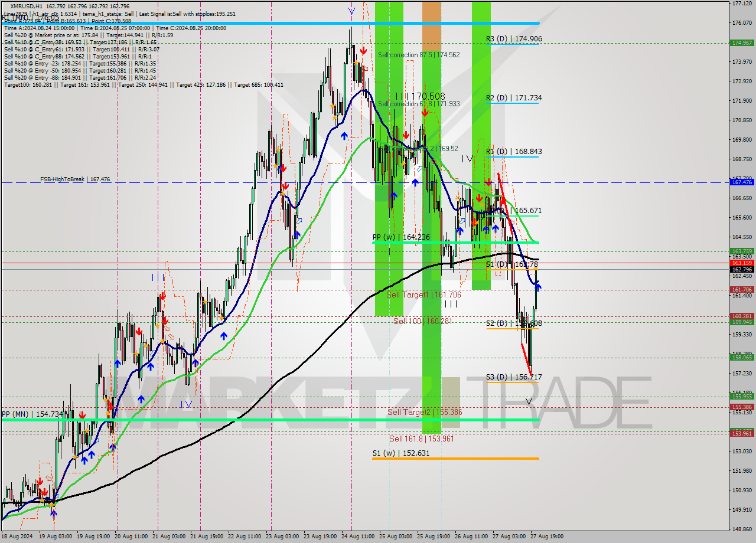Click the 'Sell correction 87.5 | 174.562' label
This screenshot has width=756, height=543.
click(x=419, y=54)
